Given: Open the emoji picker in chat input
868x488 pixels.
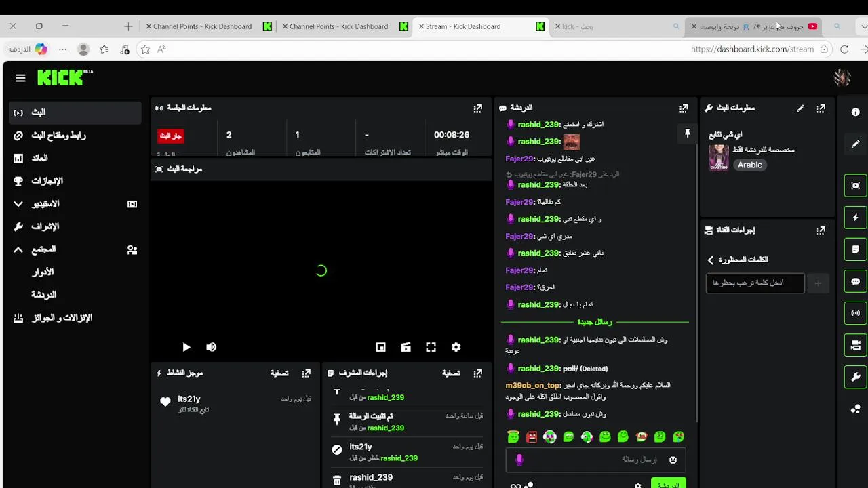Looking at the screenshot, I should [673, 460].
